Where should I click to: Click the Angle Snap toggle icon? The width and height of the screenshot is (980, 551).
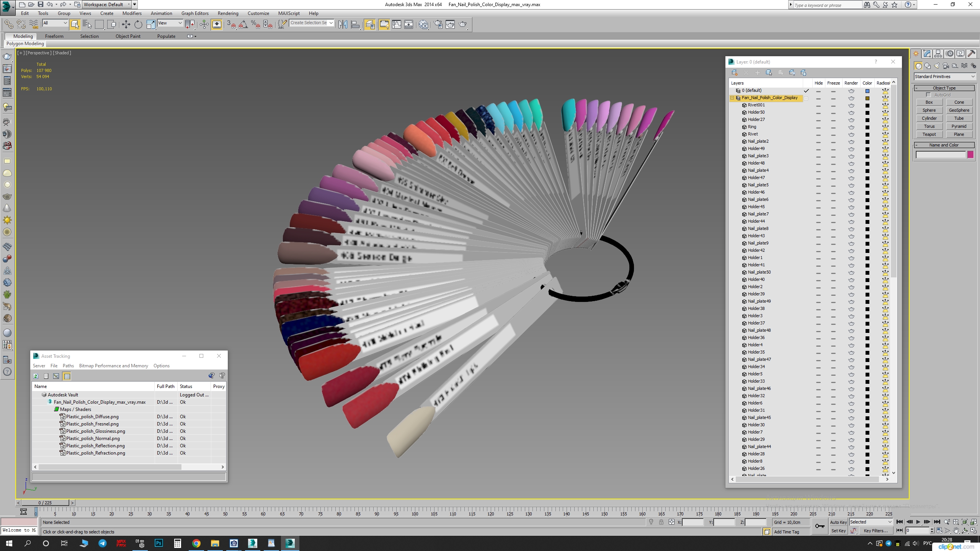243,24
